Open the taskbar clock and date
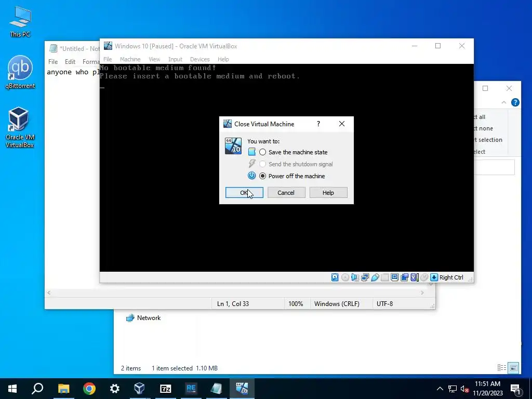This screenshot has width=532, height=399. pyautogui.click(x=487, y=389)
